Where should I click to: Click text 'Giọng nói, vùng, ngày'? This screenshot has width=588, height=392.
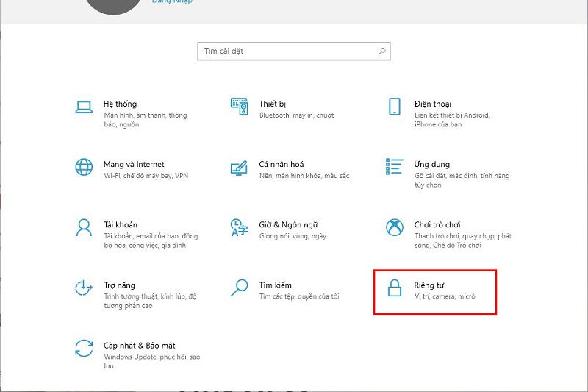point(293,236)
